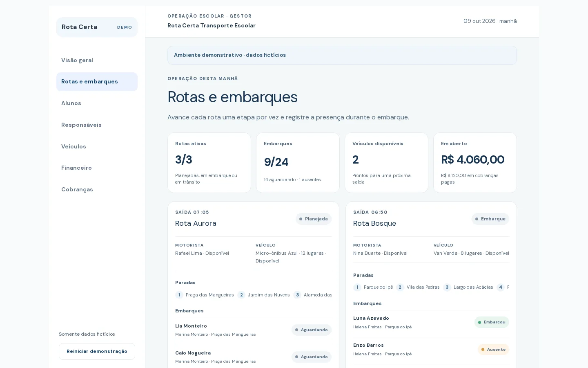Open the Rota Bosque card title
Image resolution: width=588 pixels, height=368 pixels.
(x=374, y=223)
